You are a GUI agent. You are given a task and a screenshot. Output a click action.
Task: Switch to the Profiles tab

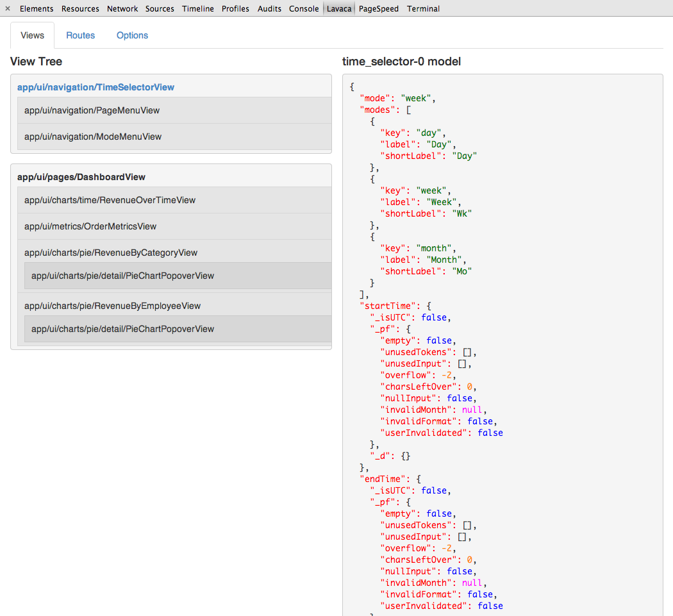(235, 8)
